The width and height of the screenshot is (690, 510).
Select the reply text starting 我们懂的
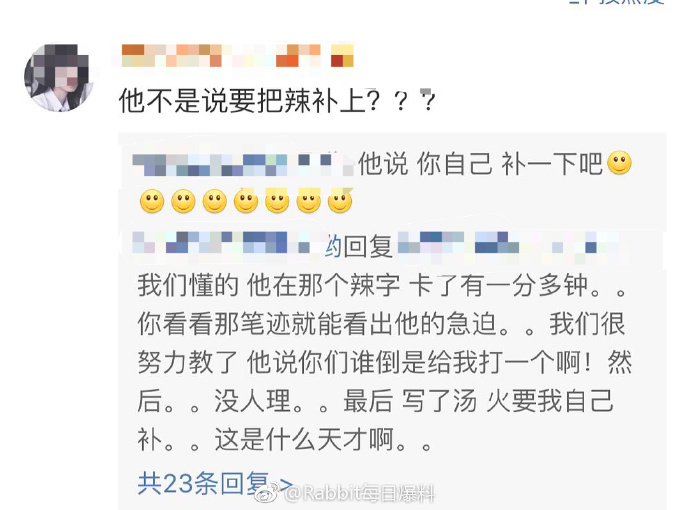[384, 362]
